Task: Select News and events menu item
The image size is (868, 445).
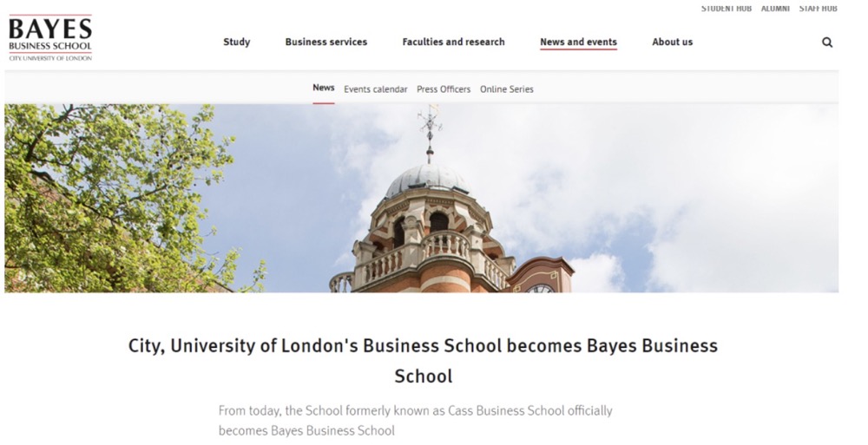Action: (x=578, y=42)
